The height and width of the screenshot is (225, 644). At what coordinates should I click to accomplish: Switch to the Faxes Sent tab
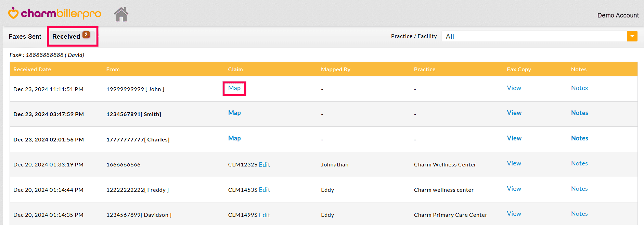pos(25,37)
